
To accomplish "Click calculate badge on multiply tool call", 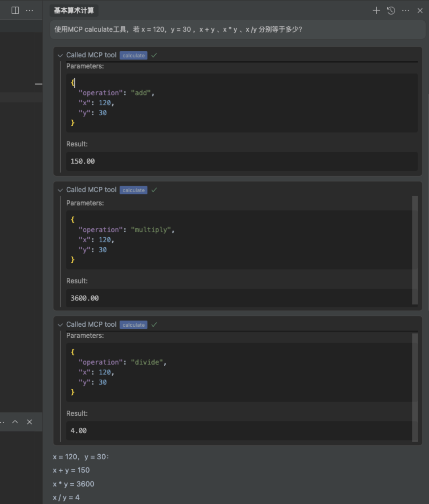I will pyautogui.click(x=133, y=190).
